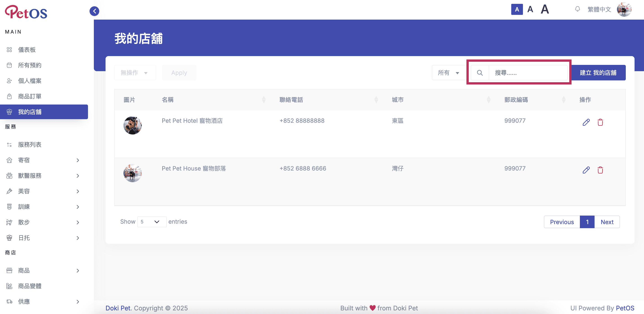Click the 散步 dog walking icon

pyautogui.click(x=9, y=222)
